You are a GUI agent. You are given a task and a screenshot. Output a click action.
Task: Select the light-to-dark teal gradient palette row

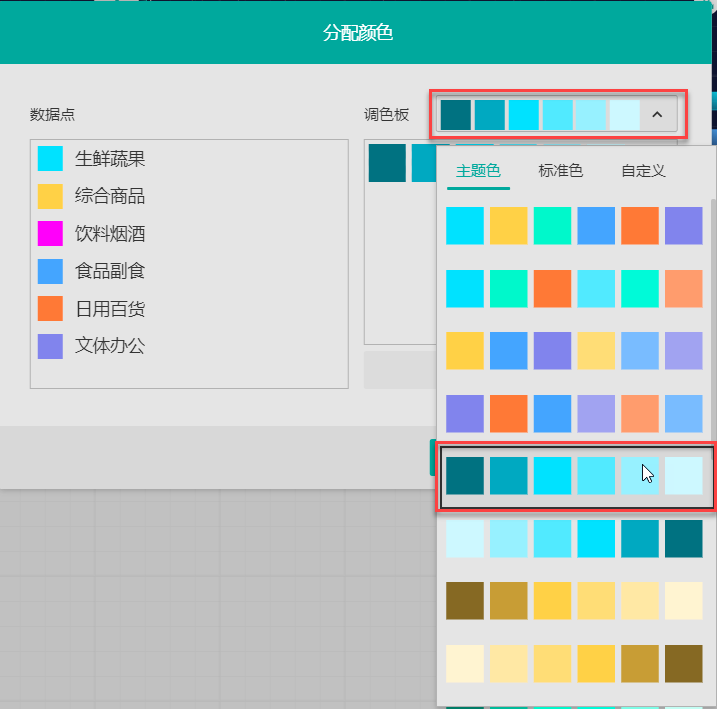pyautogui.click(x=574, y=538)
